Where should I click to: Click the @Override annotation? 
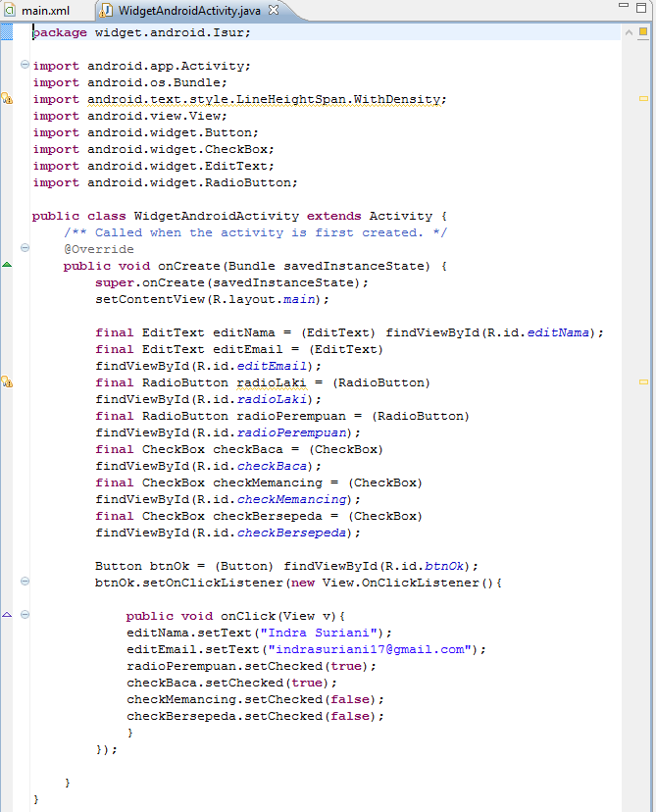(x=98, y=249)
